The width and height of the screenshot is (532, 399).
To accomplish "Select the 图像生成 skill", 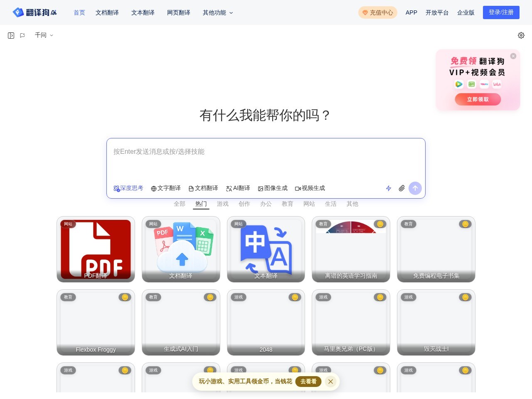I will pyautogui.click(x=273, y=188).
